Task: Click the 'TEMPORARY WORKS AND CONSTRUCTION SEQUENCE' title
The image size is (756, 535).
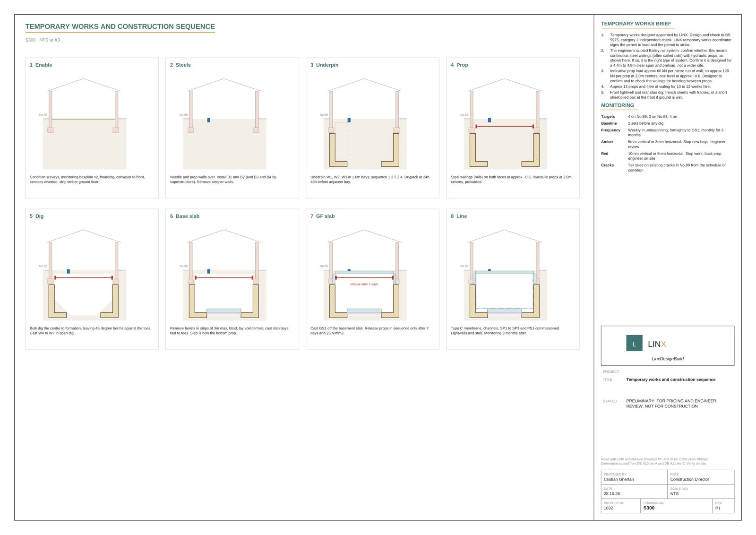Action: 120,26
